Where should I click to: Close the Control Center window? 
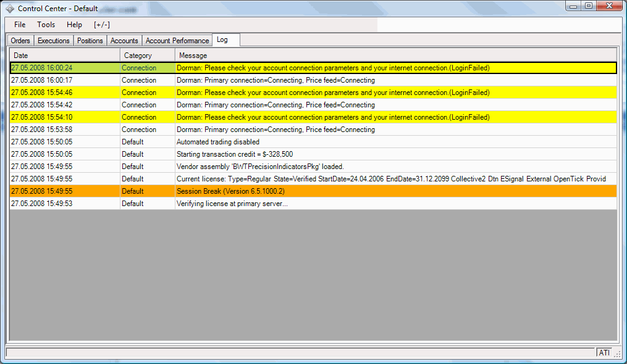coord(609,6)
